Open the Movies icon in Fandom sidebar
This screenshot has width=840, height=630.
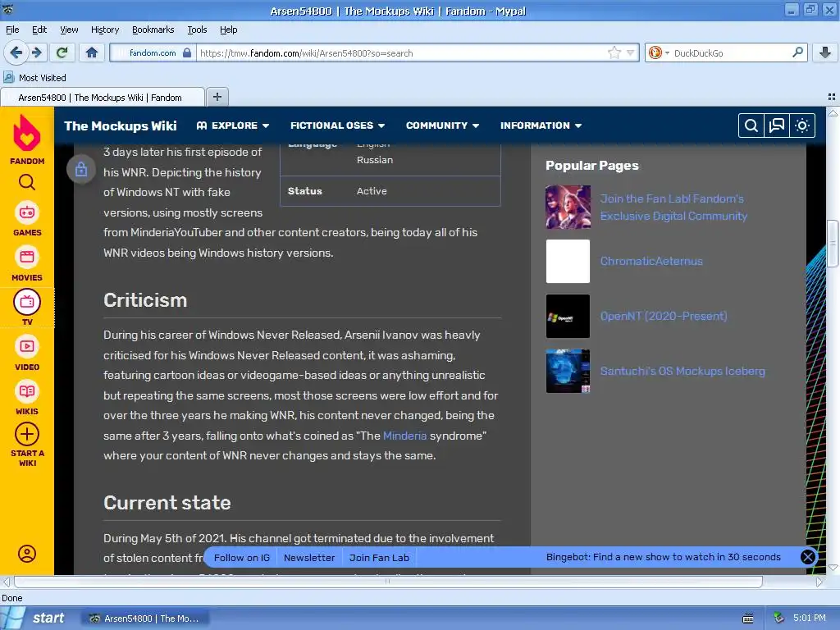click(x=27, y=257)
